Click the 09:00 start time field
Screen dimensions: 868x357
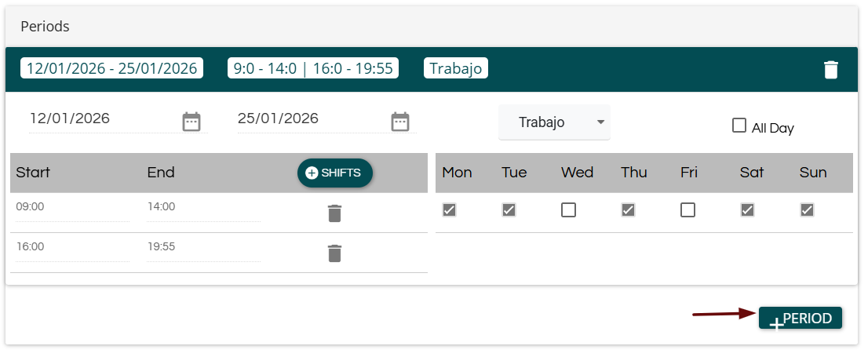pos(71,208)
